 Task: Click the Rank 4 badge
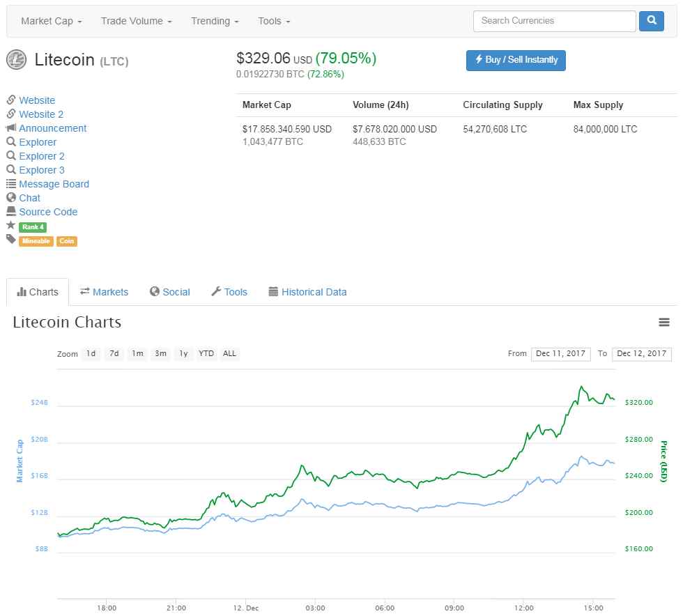tap(33, 227)
